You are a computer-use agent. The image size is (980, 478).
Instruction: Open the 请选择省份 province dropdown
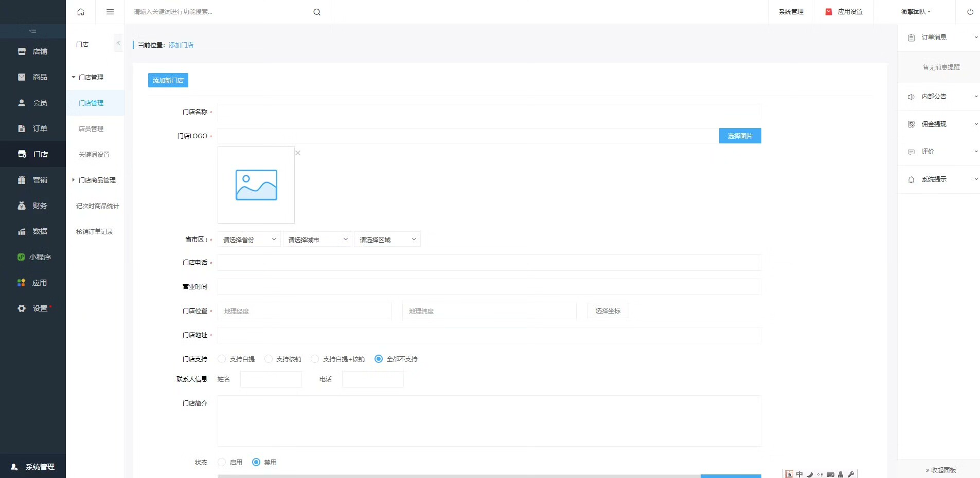tap(249, 240)
